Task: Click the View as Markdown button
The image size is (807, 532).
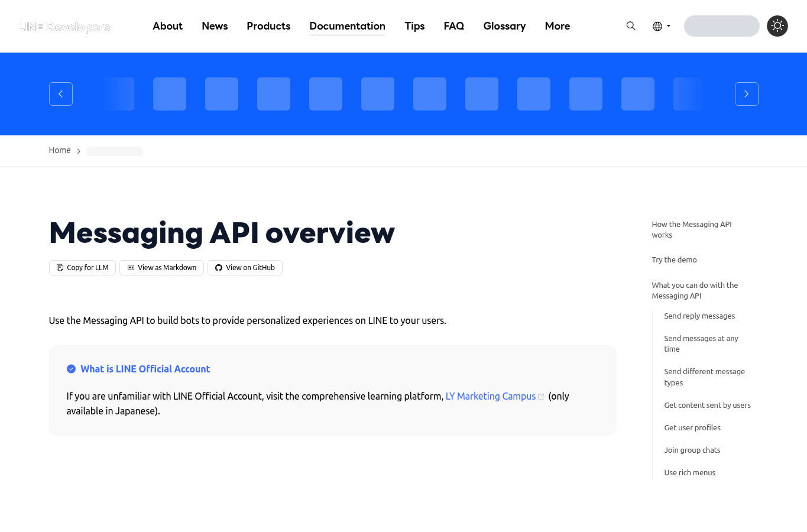Action: (x=161, y=268)
